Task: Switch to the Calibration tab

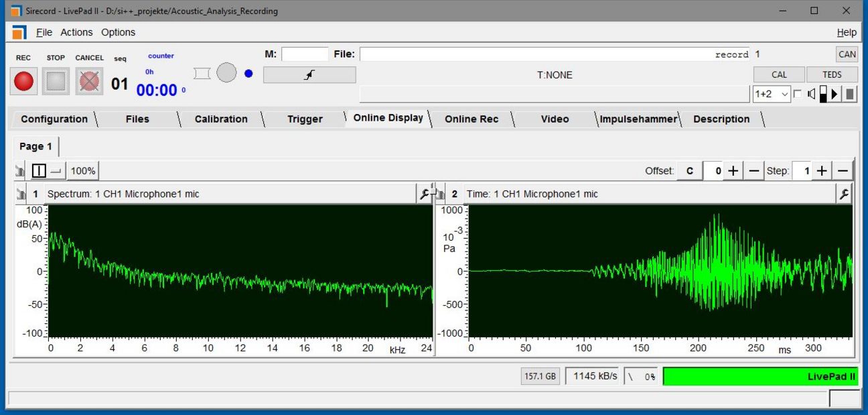Action: tap(221, 119)
